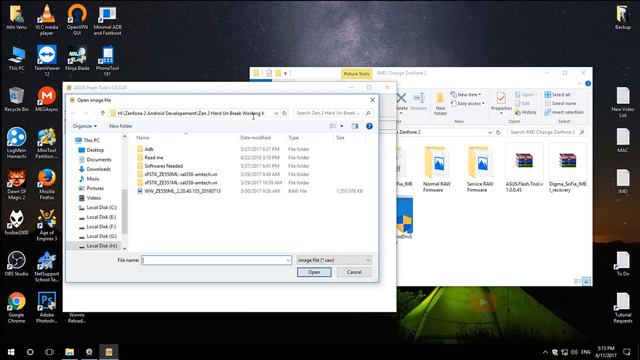Image resolution: width=640 pixels, height=360 pixels.
Task: Click Invert selection in Explorer ribbon
Action: (x=564, y=112)
